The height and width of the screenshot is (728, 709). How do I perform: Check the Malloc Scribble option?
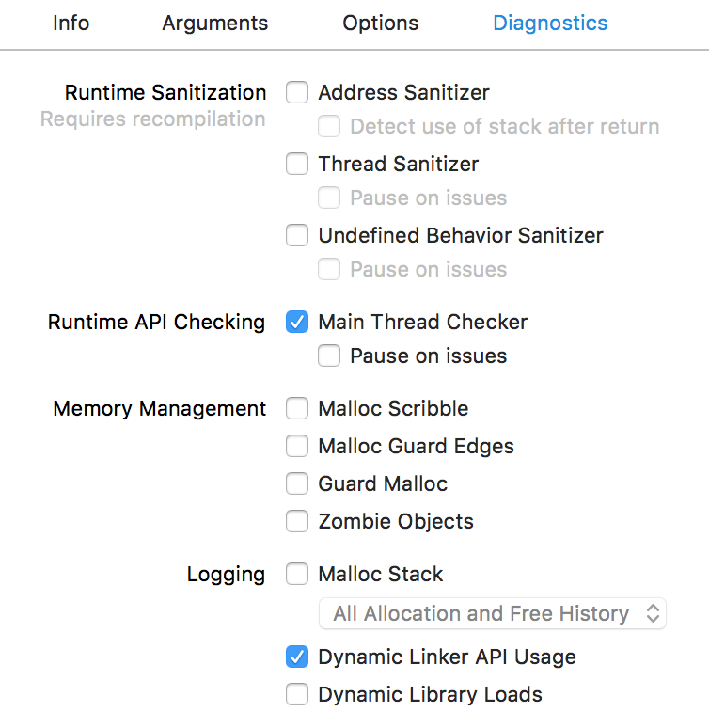click(297, 408)
